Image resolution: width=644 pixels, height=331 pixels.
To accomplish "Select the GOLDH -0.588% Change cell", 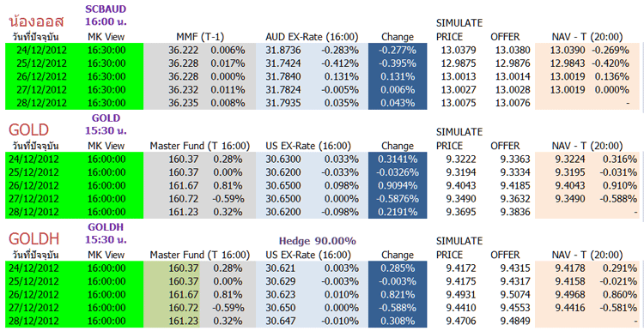I will coord(398,308).
